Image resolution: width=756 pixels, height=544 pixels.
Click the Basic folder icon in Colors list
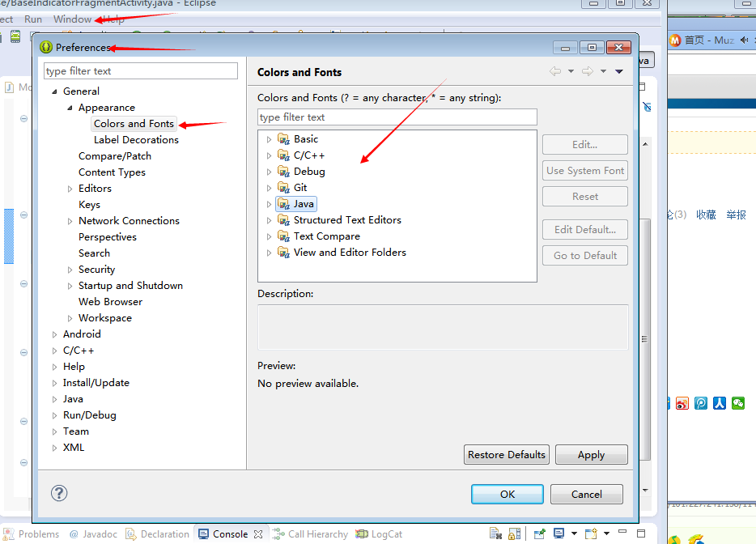[283, 139]
